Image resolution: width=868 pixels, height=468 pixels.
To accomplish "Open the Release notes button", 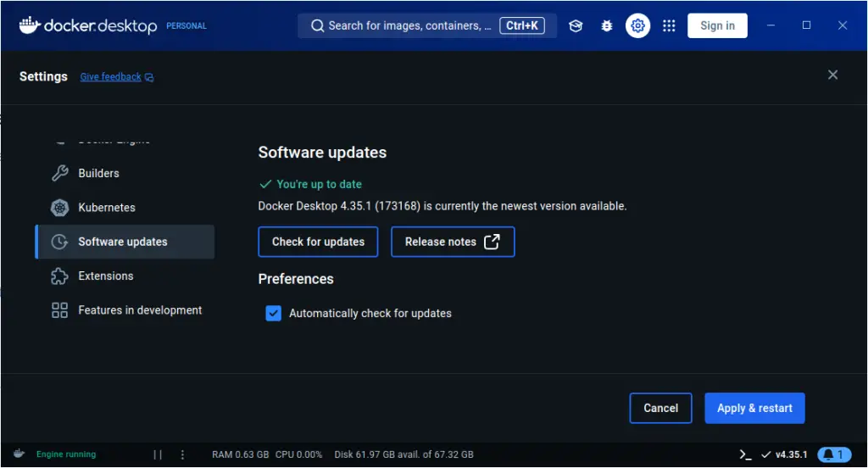I will point(453,242).
